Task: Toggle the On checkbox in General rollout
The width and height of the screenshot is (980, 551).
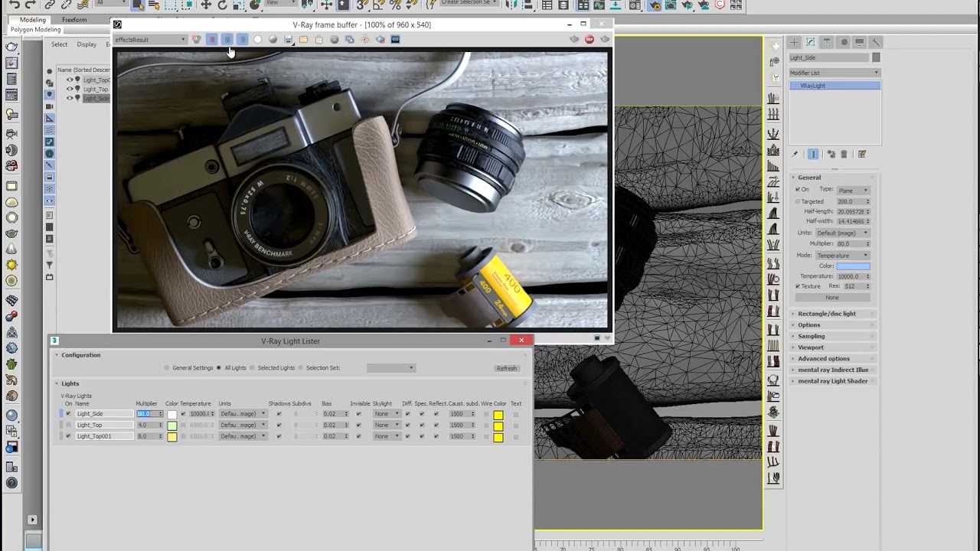Action: [798, 190]
